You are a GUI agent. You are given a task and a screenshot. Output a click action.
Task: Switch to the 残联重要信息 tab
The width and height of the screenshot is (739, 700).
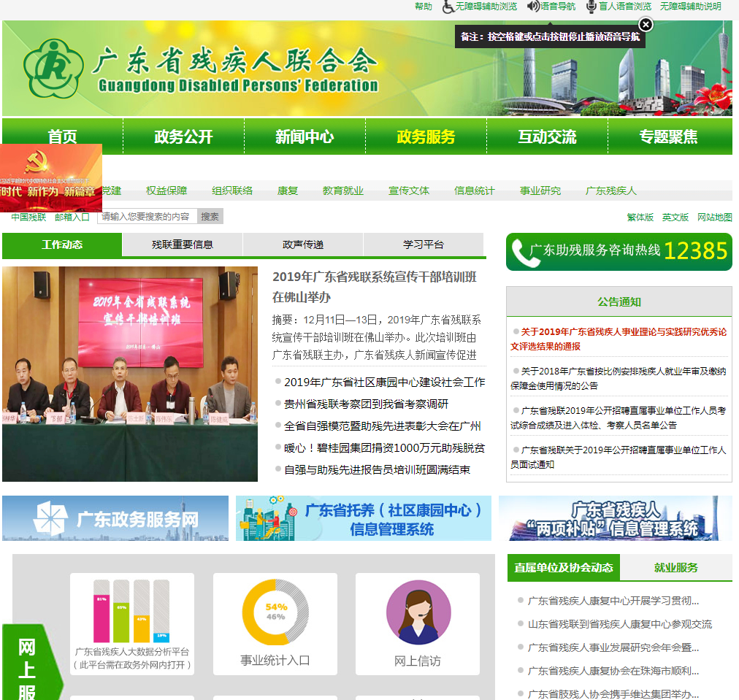pos(183,244)
